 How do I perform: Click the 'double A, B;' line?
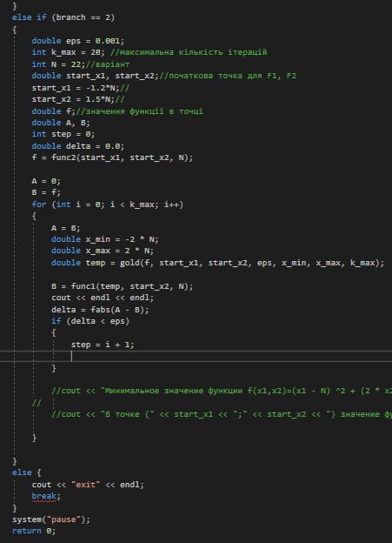coord(61,123)
